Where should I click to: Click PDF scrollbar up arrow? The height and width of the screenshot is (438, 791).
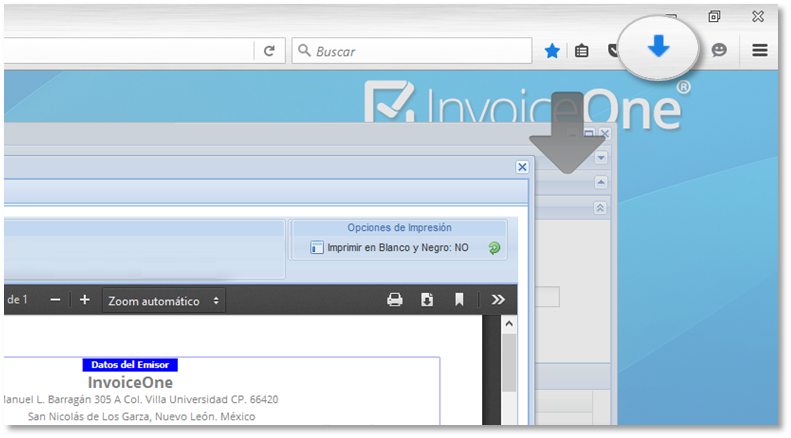coord(509,324)
